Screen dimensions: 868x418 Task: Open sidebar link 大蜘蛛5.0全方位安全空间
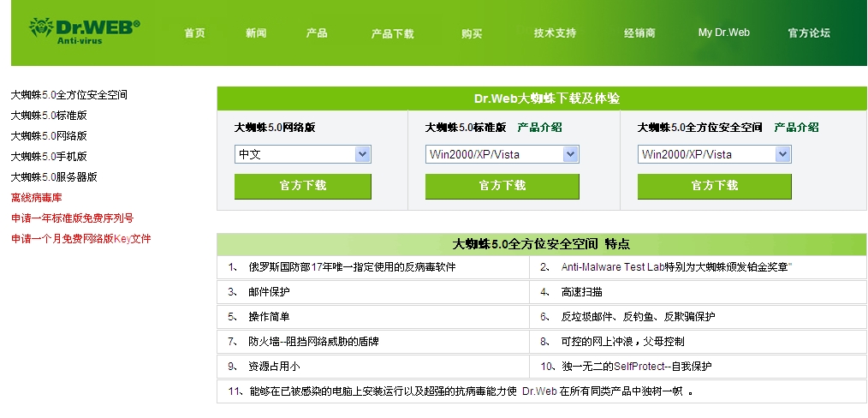(x=69, y=95)
